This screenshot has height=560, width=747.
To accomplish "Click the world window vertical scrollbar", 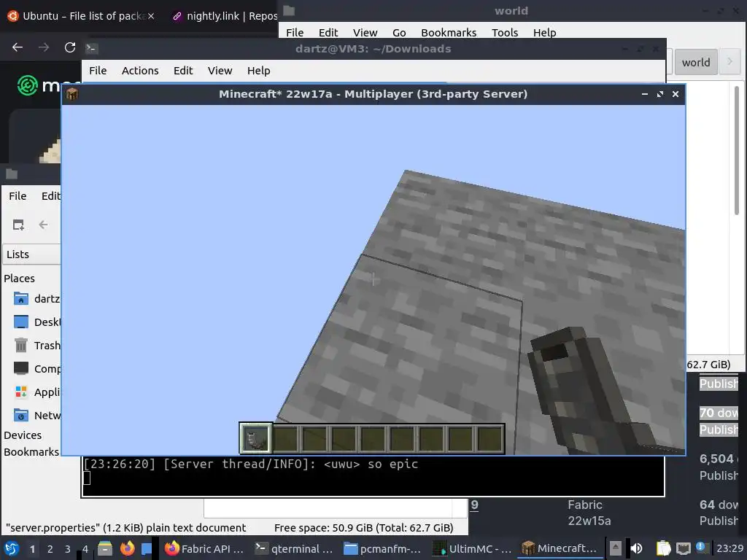I will coord(737,149).
